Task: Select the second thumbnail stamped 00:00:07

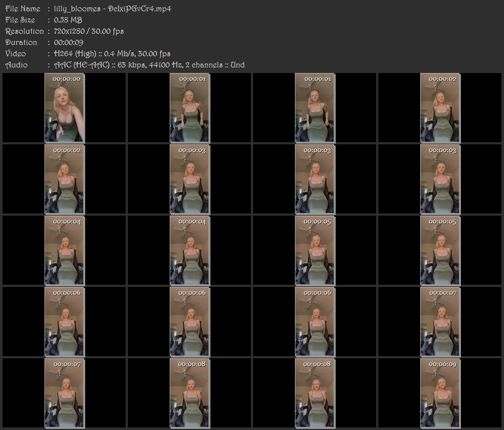Action: coord(64,393)
